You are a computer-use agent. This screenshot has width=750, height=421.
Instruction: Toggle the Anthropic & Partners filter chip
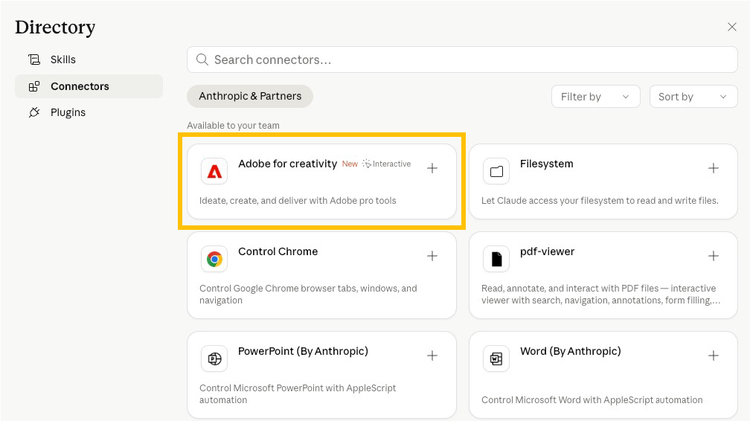250,96
